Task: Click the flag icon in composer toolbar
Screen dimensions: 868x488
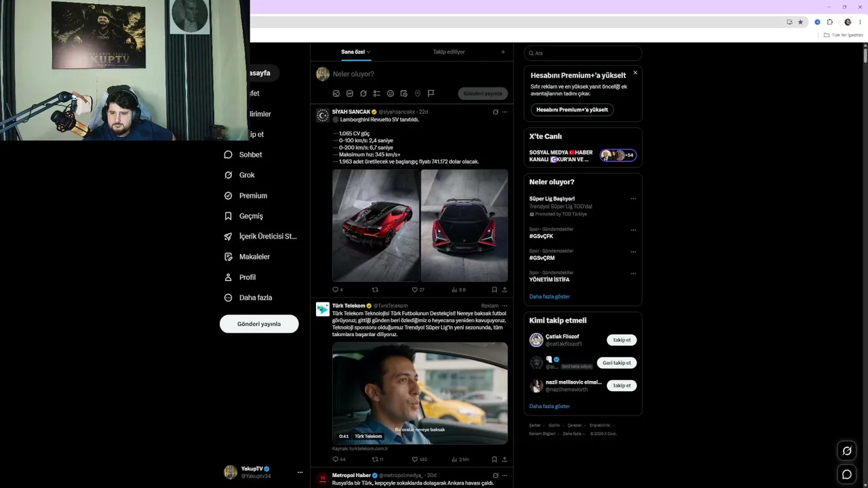Action: point(431,94)
